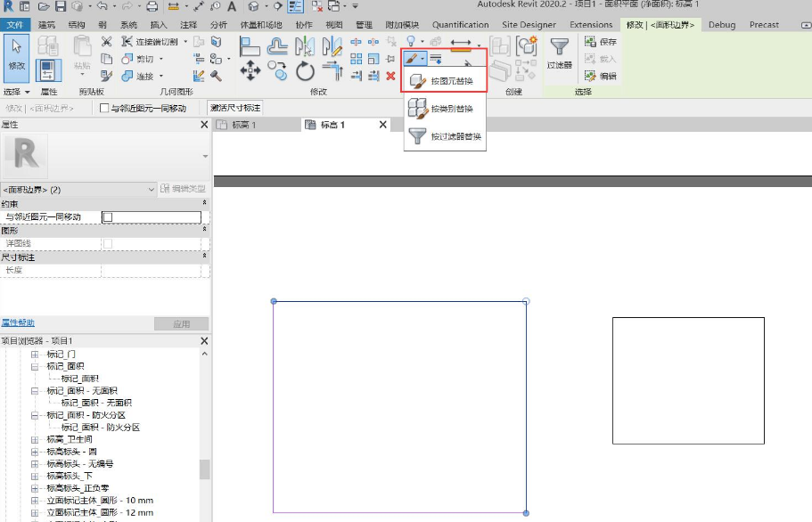Image resolution: width=812 pixels, height=522 pixels.
Task: Choose the Align tool in Modify panel
Action: coord(250,46)
